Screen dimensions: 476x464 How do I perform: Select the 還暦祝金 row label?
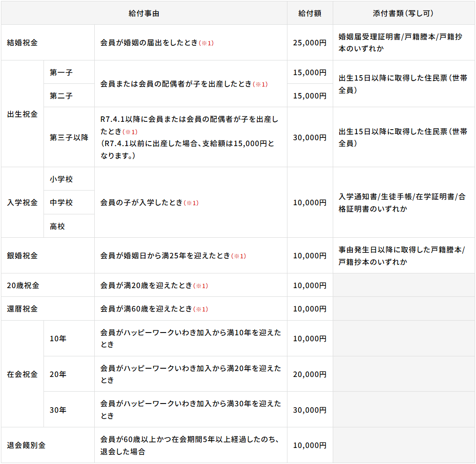[22, 309]
